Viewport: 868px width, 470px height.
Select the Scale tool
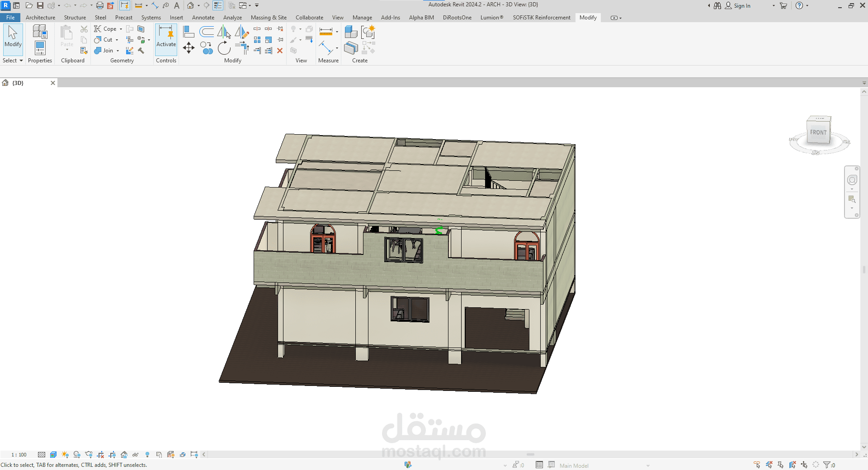point(269,40)
